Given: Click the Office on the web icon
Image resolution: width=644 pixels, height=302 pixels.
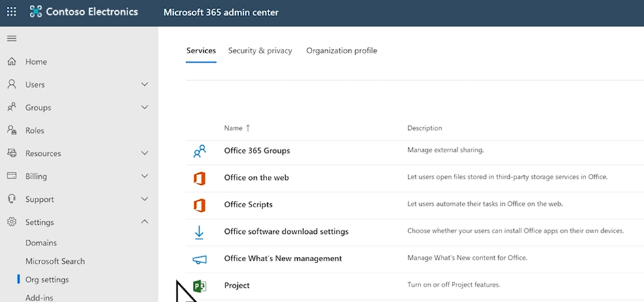Looking at the screenshot, I should click(199, 178).
